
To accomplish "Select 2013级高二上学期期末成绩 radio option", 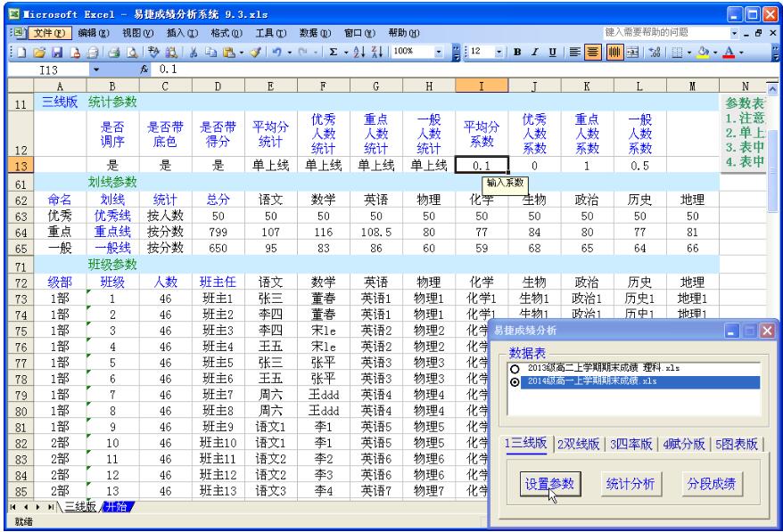I will tap(515, 369).
